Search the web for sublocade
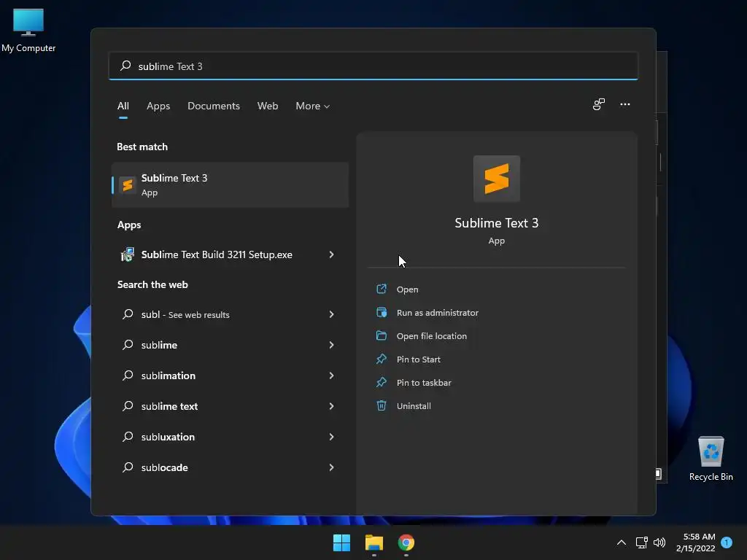The image size is (747, 560). [x=164, y=467]
